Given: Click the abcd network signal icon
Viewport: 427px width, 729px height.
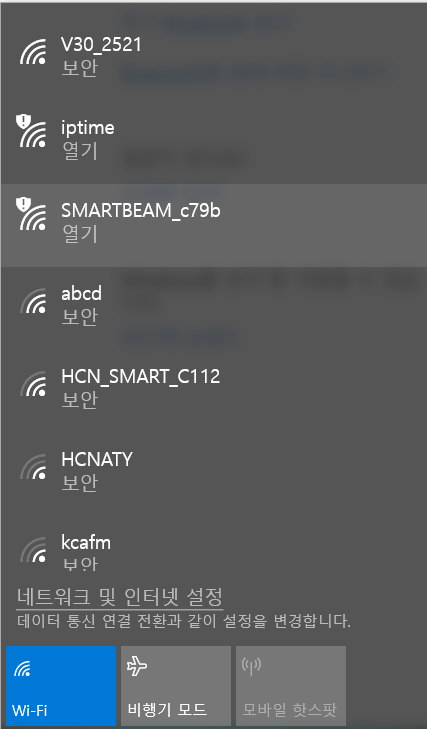Looking at the screenshot, I should pyautogui.click(x=33, y=301).
